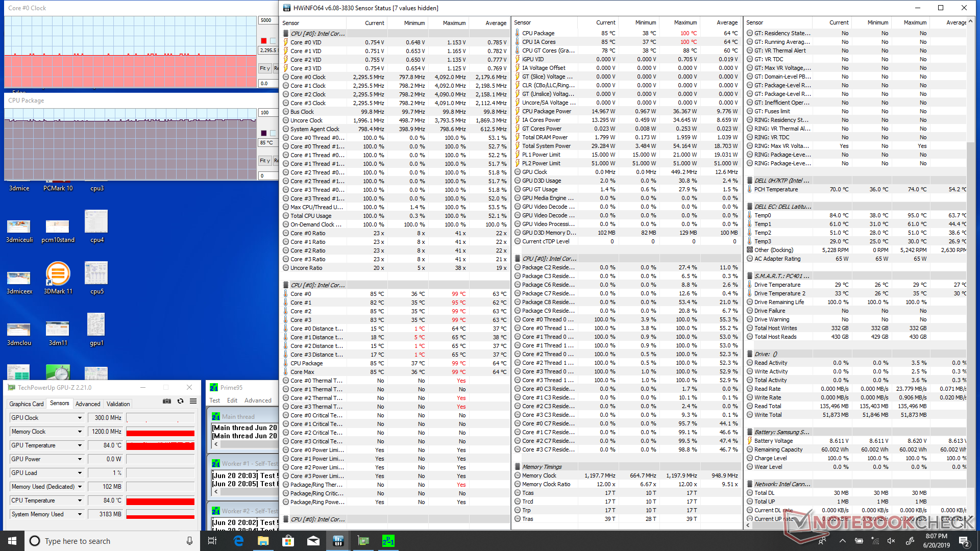The image size is (980, 551).
Task: Open the PCMark 10 desktop shortcut
Action: point(58,188)
